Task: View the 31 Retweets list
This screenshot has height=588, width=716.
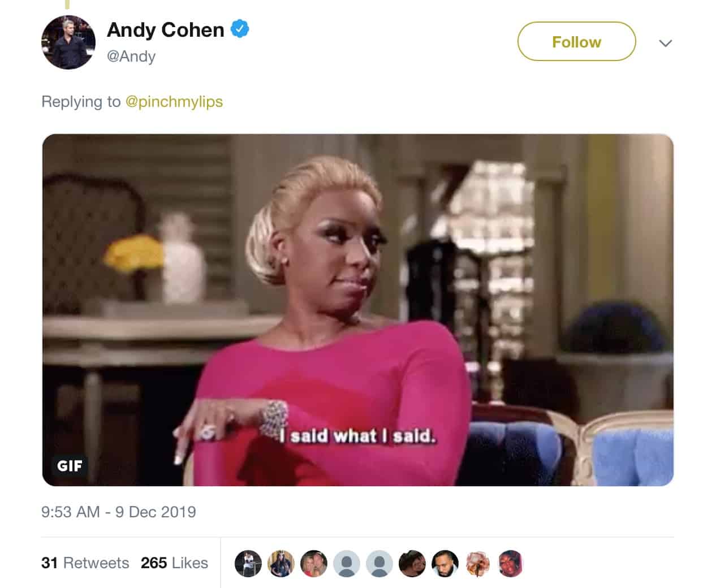Action: click(85, 563)
